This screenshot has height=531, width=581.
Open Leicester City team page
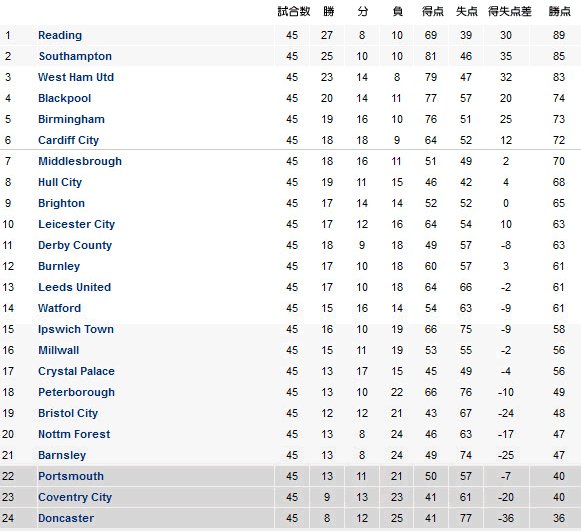tap(77, 224)
